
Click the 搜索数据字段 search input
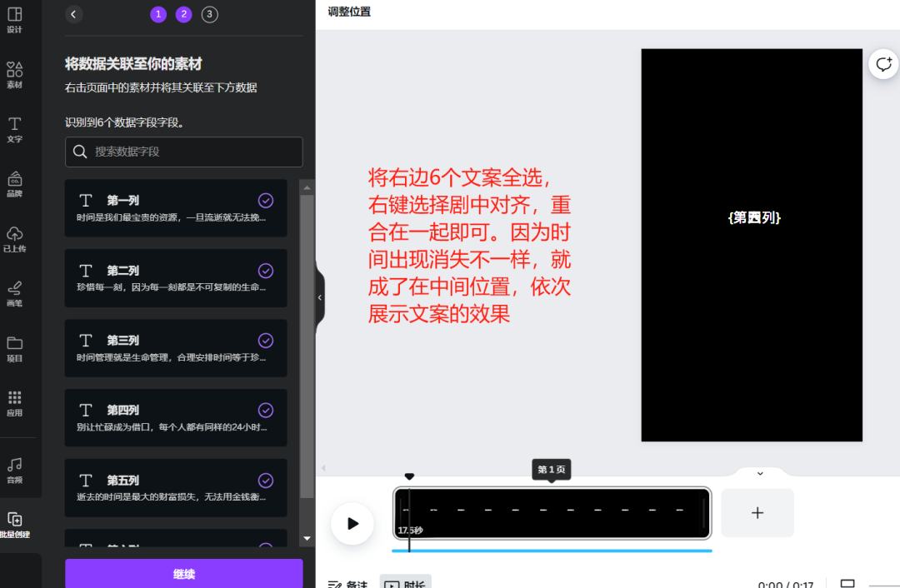[x=183, y=152]
